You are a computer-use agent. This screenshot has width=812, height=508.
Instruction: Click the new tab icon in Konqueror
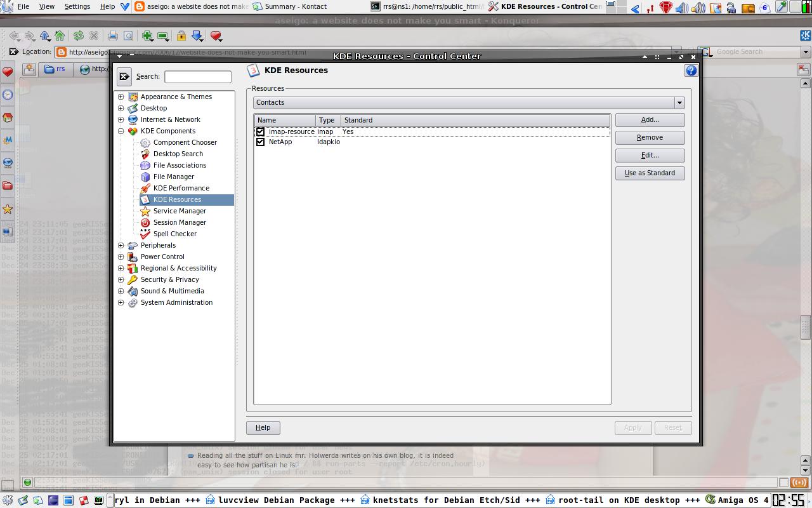pyautogui.click(x=29, y=69)
